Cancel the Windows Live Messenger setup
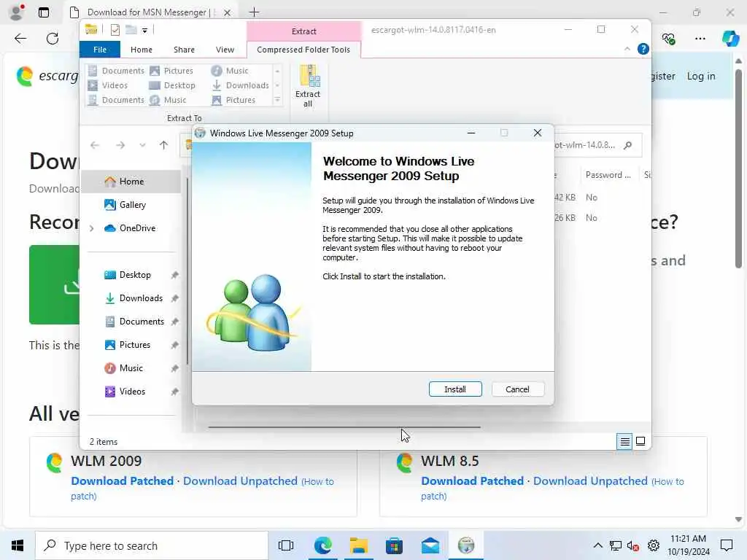The width and height of the screenshot is (747, 560). (517, 389)
